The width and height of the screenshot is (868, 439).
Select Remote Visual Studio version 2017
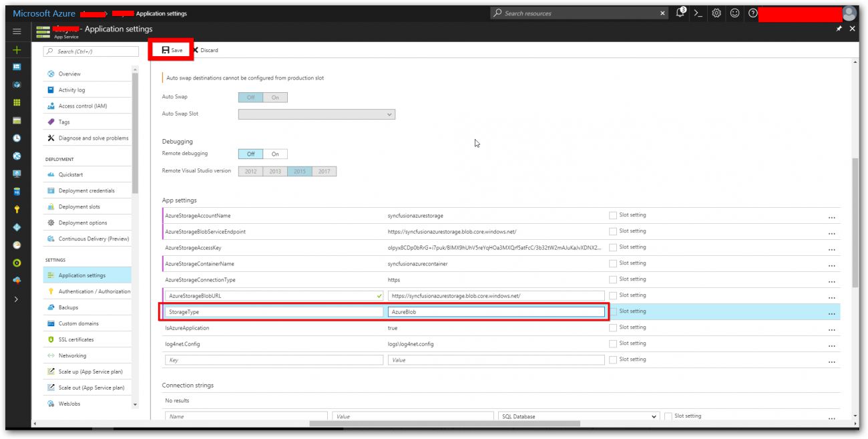(324, 172)
